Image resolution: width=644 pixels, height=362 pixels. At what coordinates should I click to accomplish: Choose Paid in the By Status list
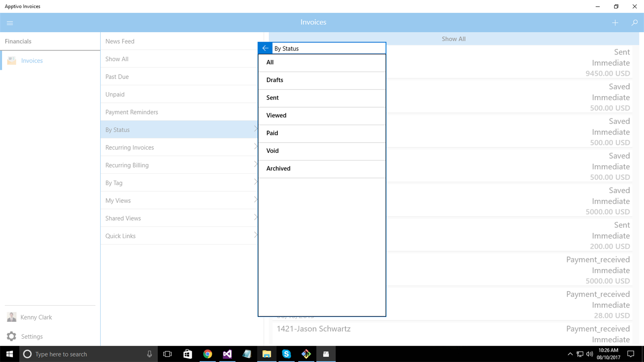click(x=322, y=133)
